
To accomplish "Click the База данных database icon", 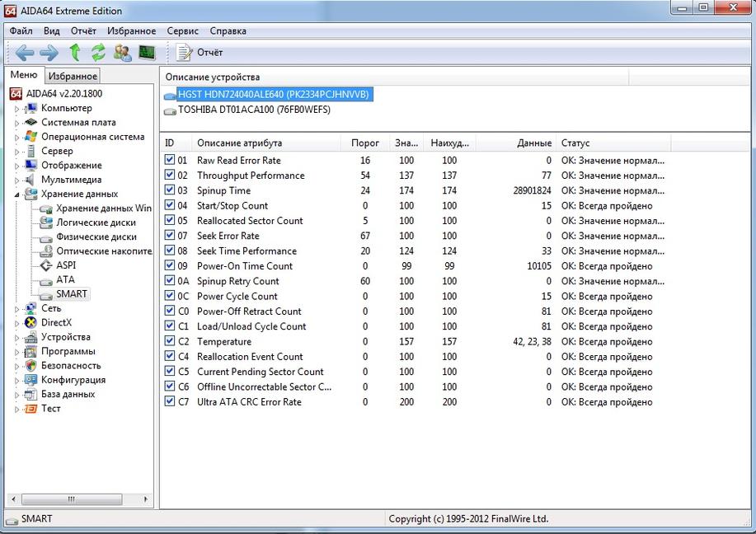I will pyautogui.click(x=31, y=394).
